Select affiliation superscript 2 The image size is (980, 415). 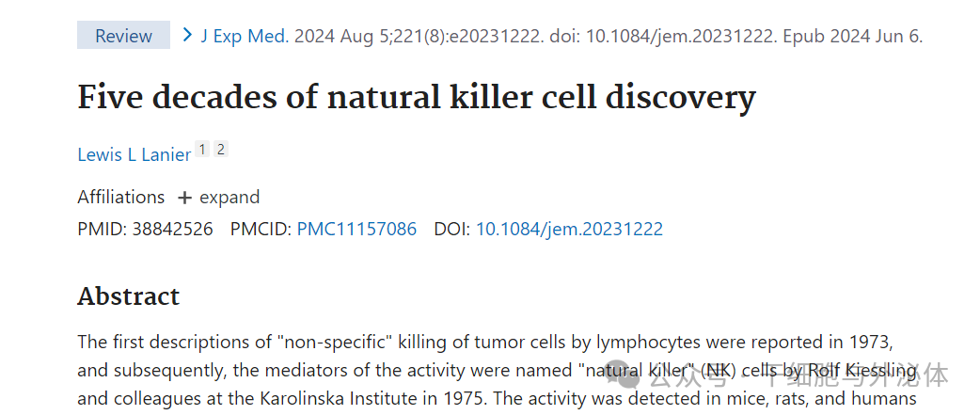[x=221, y=150]
